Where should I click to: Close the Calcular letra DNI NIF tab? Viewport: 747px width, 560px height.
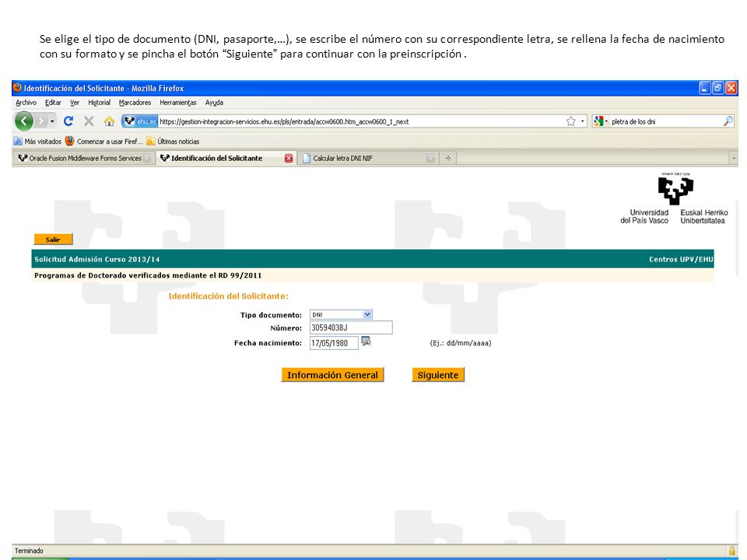pos(430,158)
